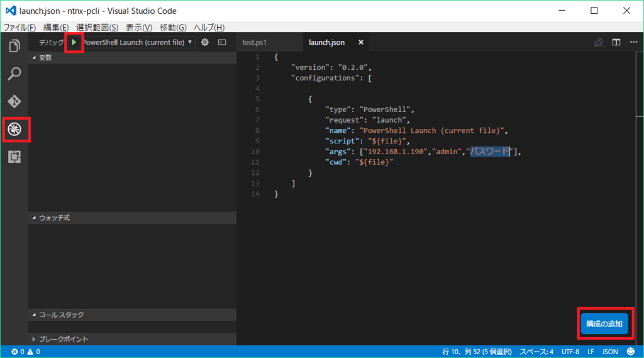644x358 pixels.
Task: Open the 移動(G) menu
Action: pos(173,28)
